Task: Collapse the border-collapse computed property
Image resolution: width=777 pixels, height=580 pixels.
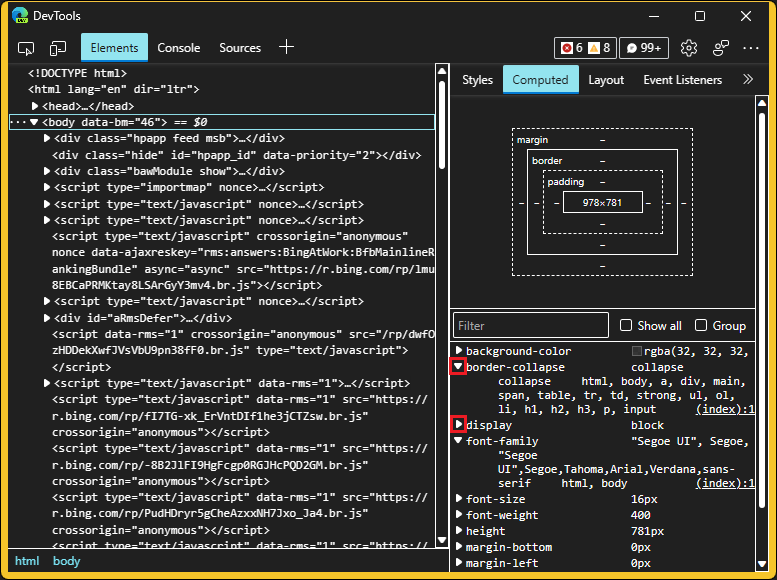Action: 458,367
